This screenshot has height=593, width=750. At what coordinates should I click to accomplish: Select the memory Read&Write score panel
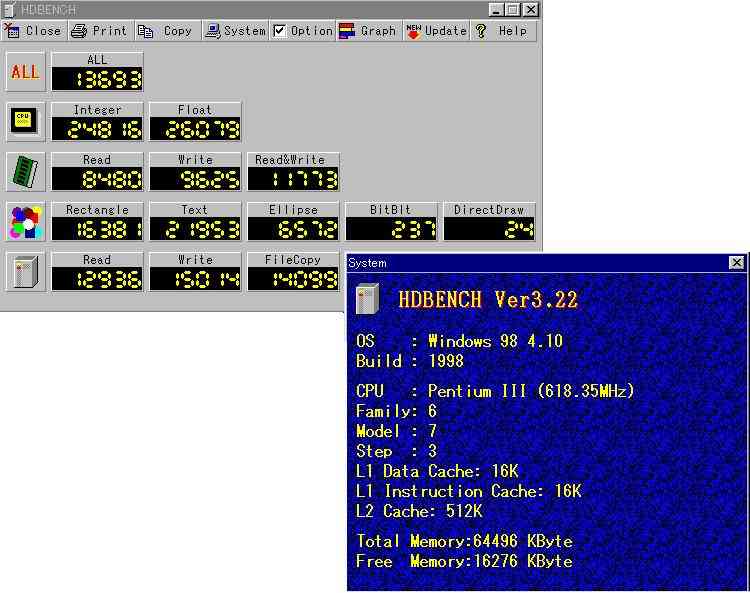(x=293, y=172)
